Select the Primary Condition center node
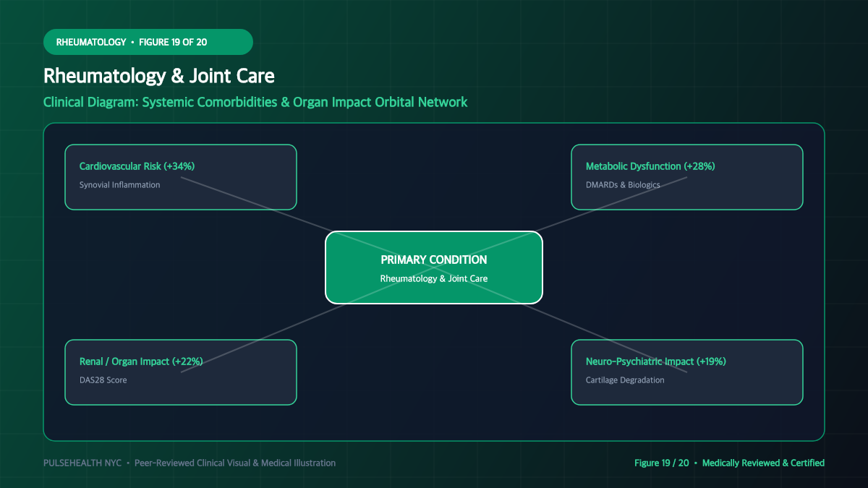The height and width of the screenshot is (488, 868). [x=434, y=267]
